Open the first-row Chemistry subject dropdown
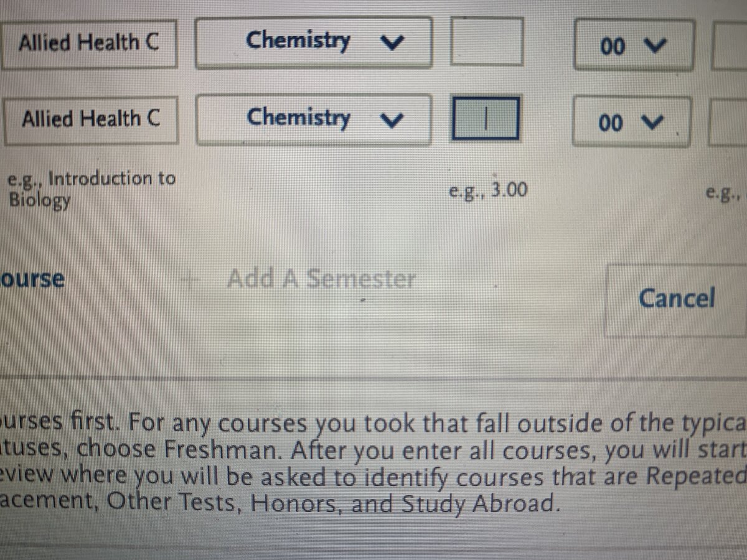 tap(313, 42)
